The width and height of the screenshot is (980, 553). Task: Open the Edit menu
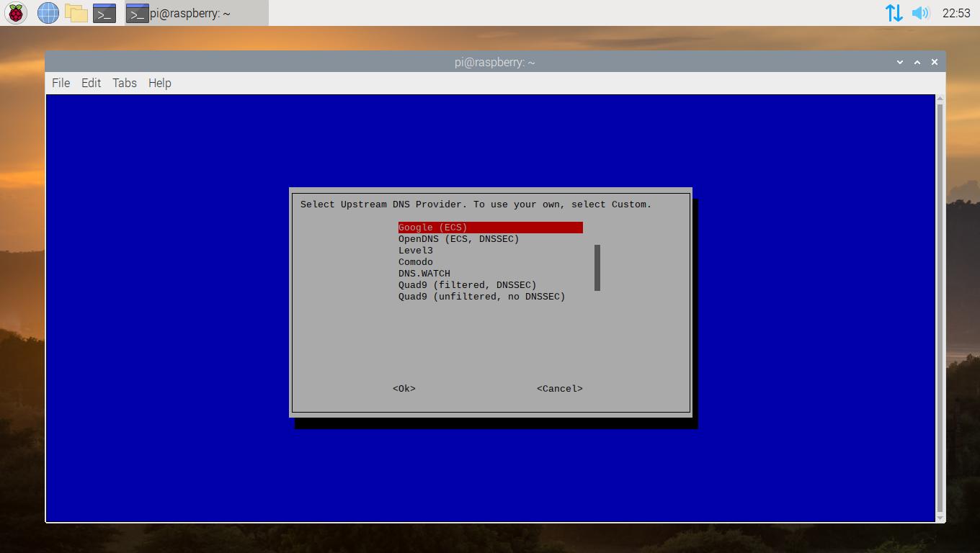pyautogui.click(x=91, y=83)
